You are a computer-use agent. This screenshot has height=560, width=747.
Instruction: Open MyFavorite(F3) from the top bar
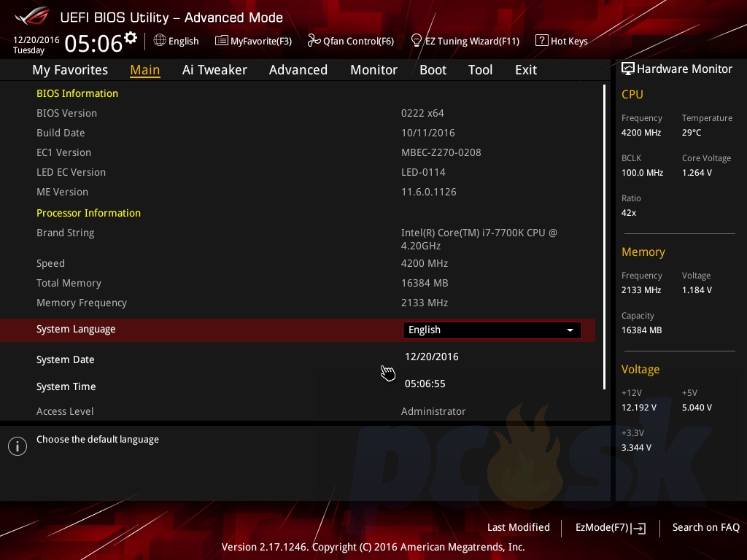(253, 41)
